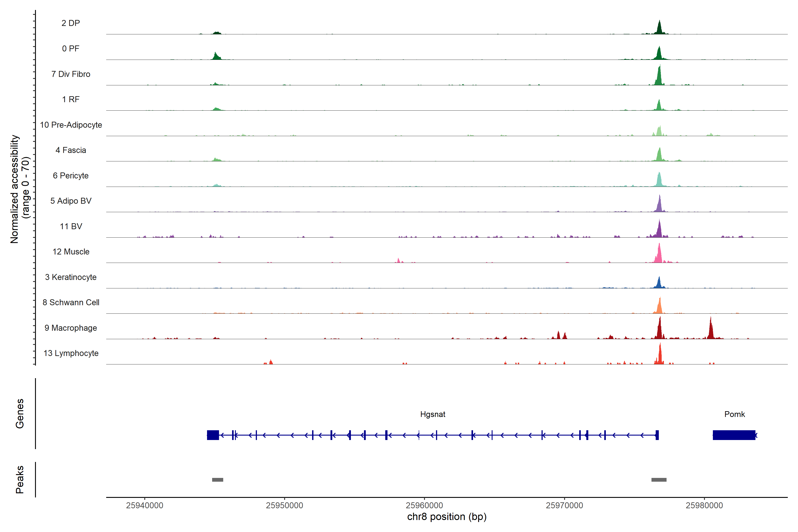The width and height of the screenshot is (798, 532).
Task: Click the second tall Macrophage peak near Pomk
Action: point(711,331)
